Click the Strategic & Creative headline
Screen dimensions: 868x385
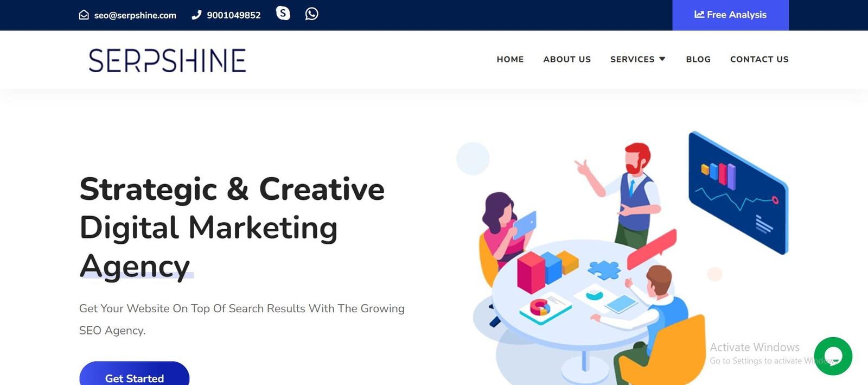coord(232,190)
